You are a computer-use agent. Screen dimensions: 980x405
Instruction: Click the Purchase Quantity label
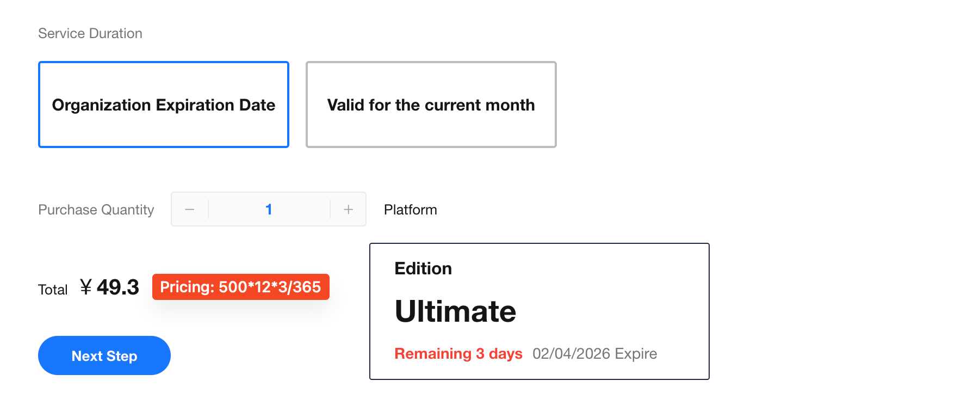pos(96,210)
